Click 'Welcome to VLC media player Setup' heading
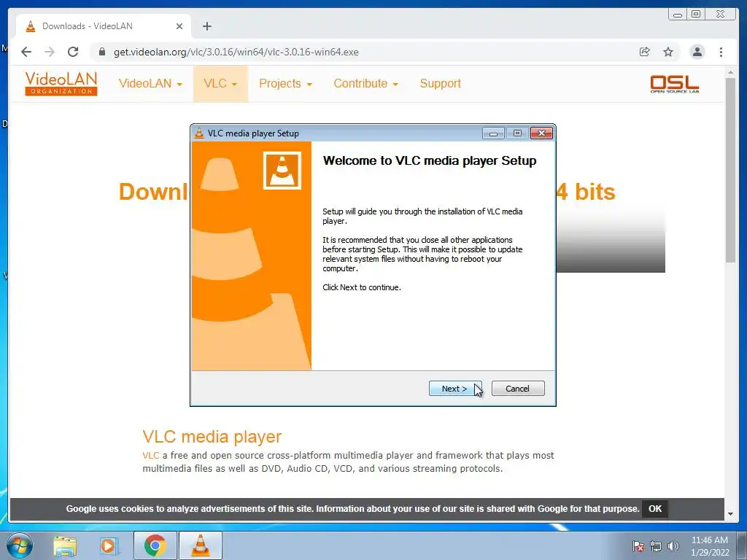The image size is (747, 560). [430, 160]
